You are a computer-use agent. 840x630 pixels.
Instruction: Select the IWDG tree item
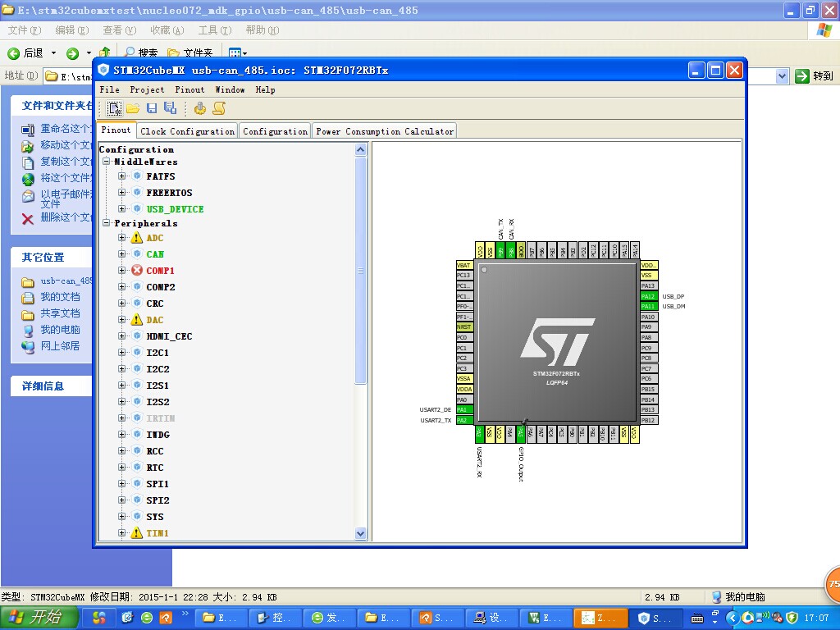tap(158, 435)
